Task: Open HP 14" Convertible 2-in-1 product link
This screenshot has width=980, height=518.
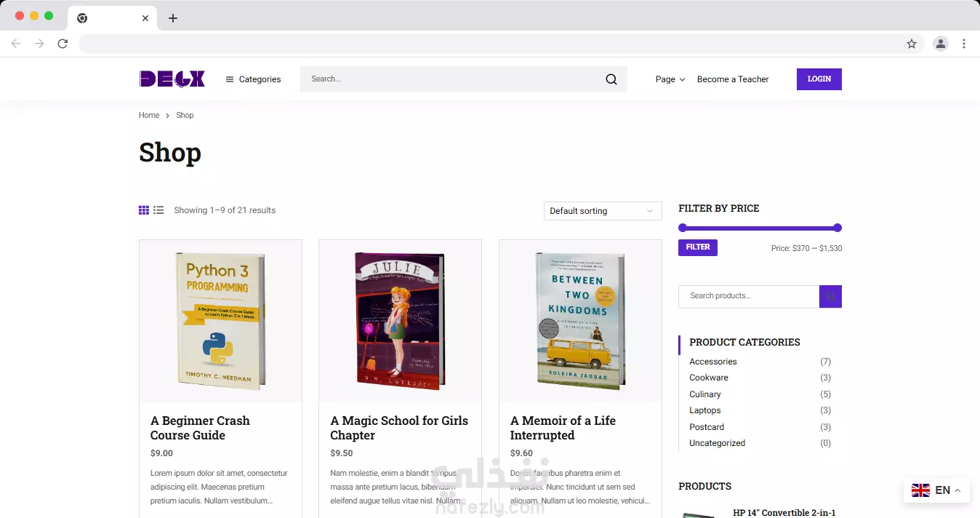Action: pos(784,512)
